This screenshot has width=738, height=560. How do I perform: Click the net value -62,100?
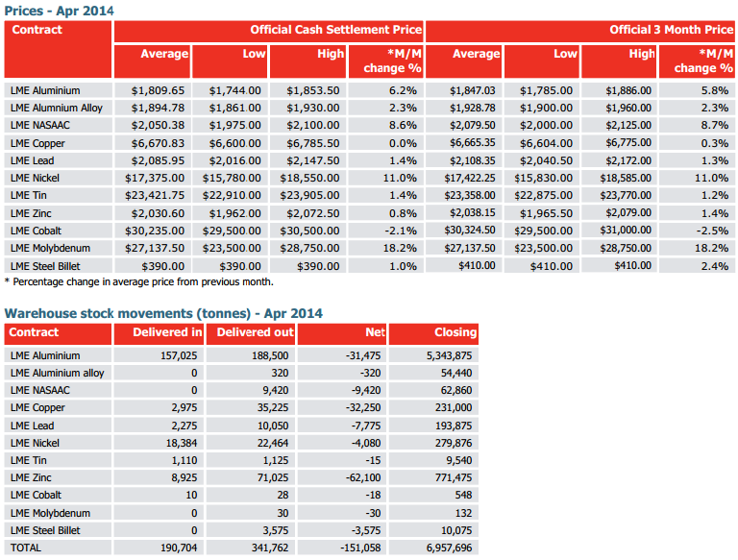(x=363, y=477)
